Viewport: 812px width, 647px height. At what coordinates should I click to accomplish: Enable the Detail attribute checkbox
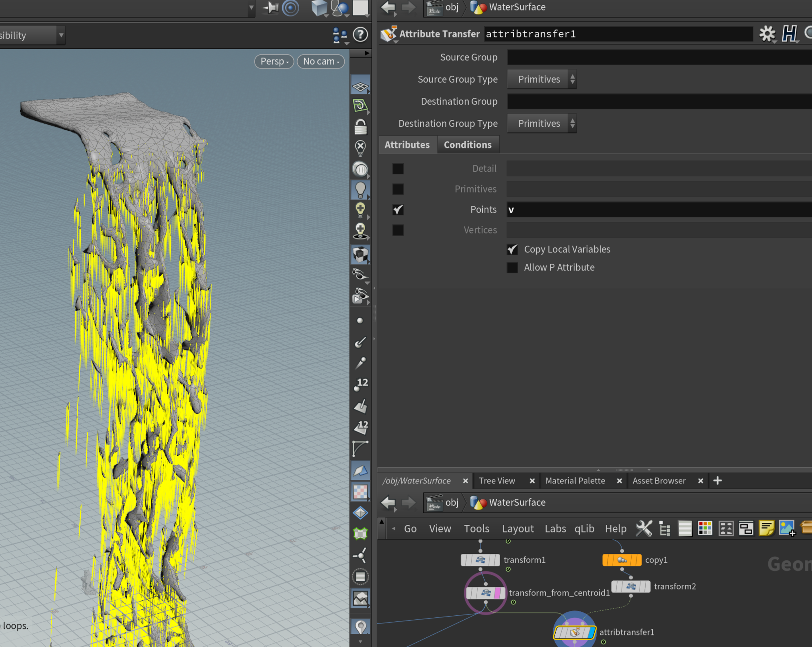coord(398,169)
